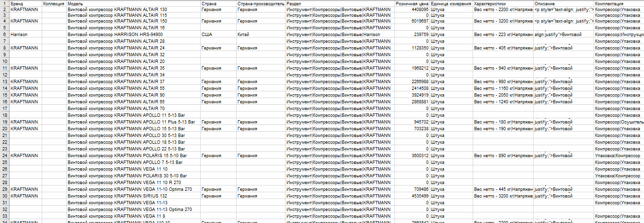Click the 'Модель' header cell
644x223 pixels.
(133, 3)
